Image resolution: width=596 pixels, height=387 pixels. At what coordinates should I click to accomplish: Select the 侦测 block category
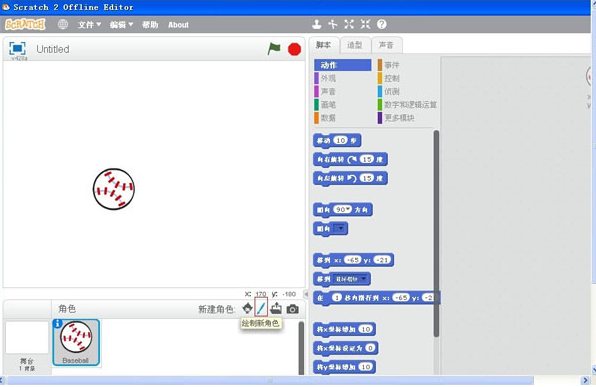point(388,92)
